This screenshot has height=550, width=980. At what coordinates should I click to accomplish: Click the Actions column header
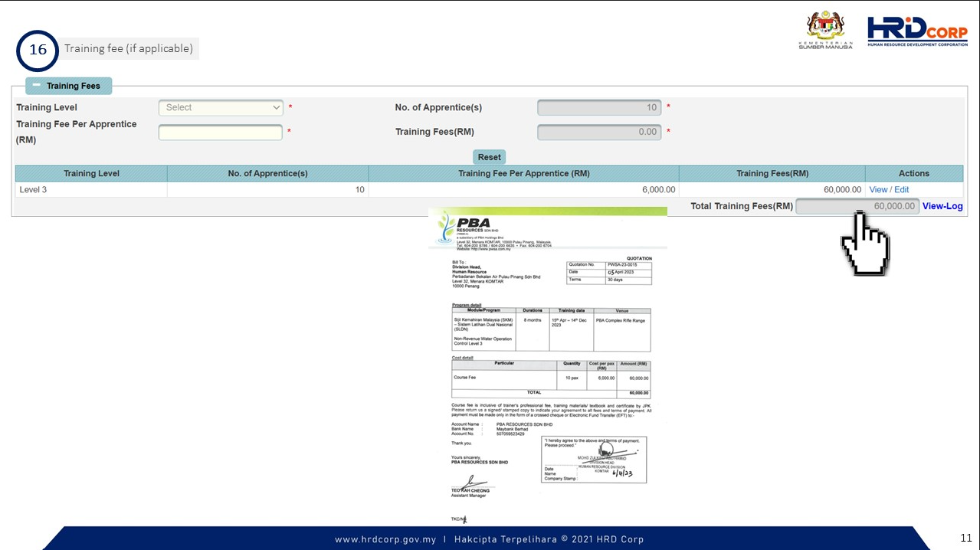pos(914,173)
